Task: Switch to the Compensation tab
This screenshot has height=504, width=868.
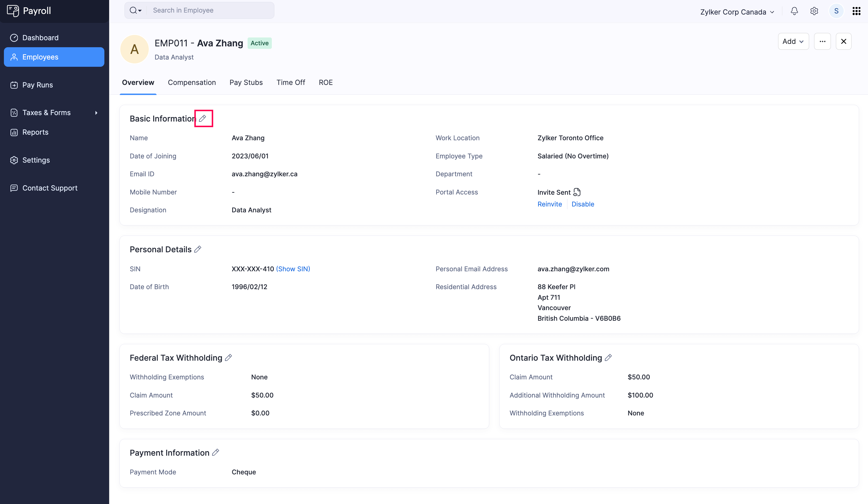Action: coord(192,82)
